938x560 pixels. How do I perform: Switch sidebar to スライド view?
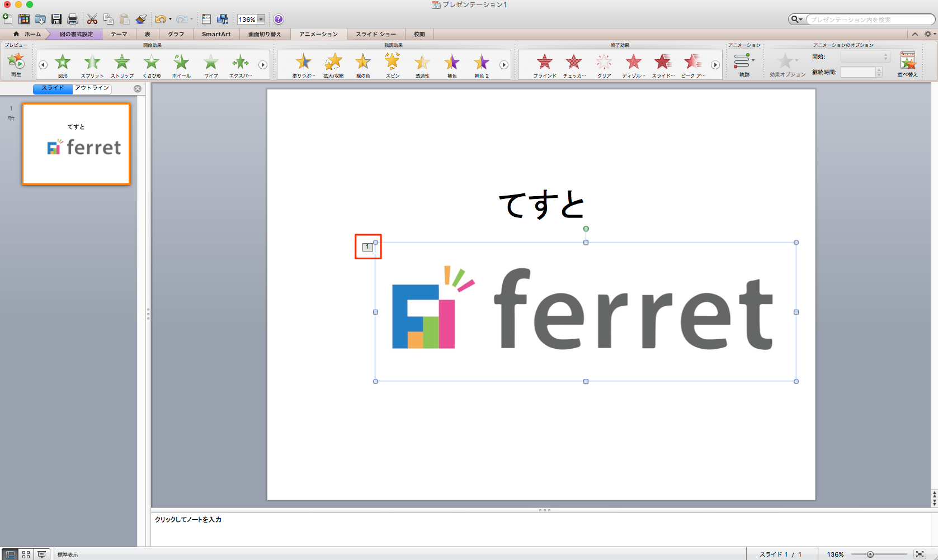coord(53,88)
